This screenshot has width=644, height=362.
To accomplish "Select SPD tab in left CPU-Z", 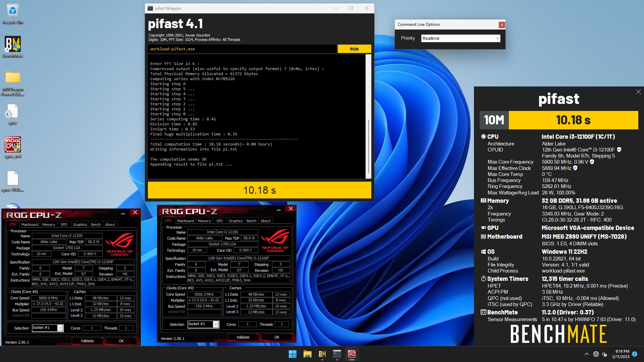I will pos(64,225).
